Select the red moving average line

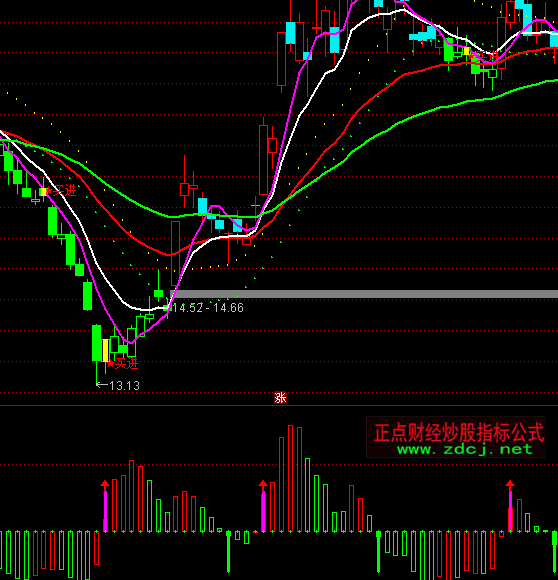pyautogui.click(x=407, y=73)
